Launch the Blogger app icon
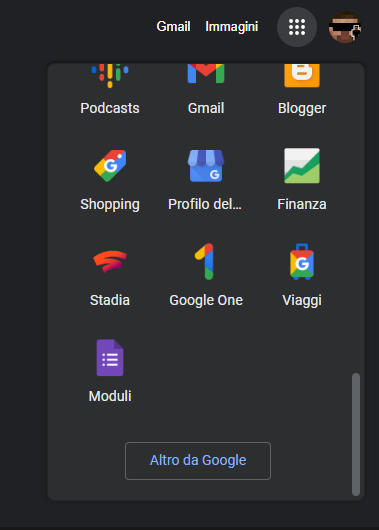379x530 pixels. tap(302, 75)
